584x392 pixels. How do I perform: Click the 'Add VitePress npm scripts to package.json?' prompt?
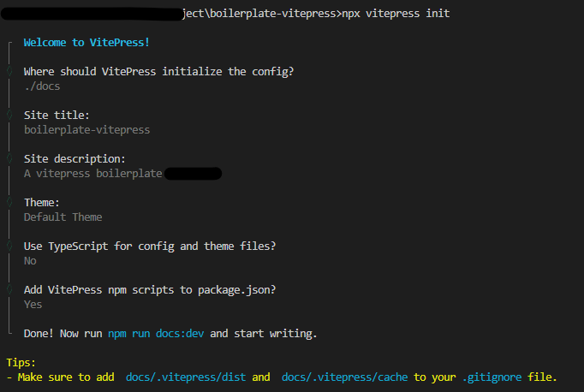(x=150, y=290)
